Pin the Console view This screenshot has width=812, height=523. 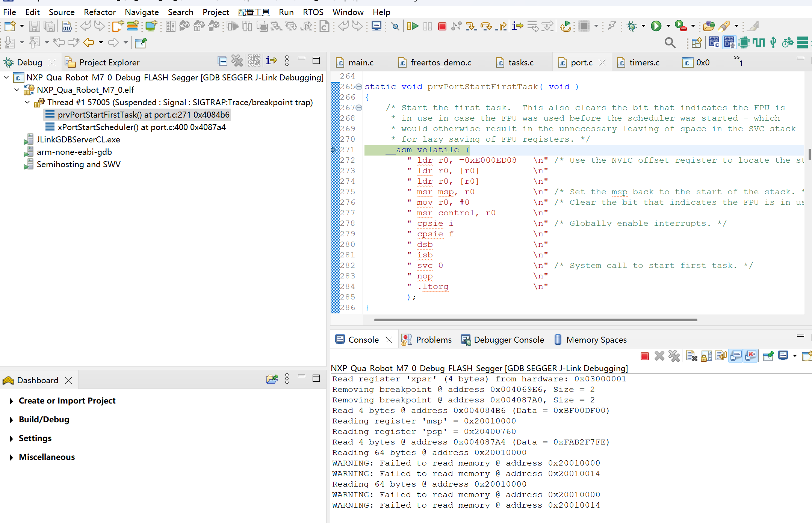coord(768,356)
